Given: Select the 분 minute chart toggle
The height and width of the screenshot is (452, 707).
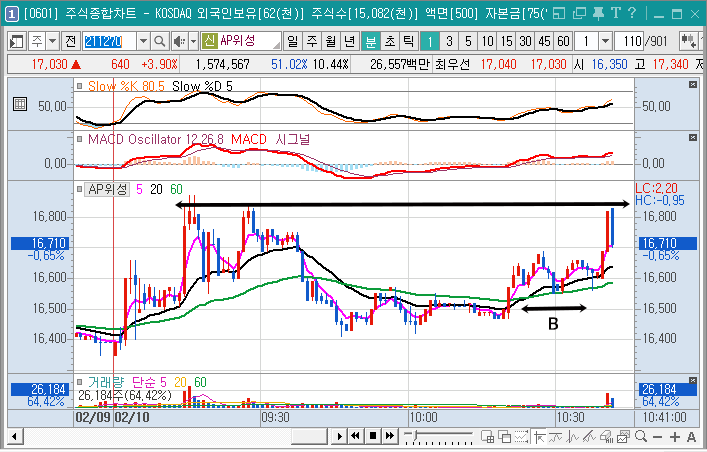Looking at the screenshot, I should (x=371, y=42).
